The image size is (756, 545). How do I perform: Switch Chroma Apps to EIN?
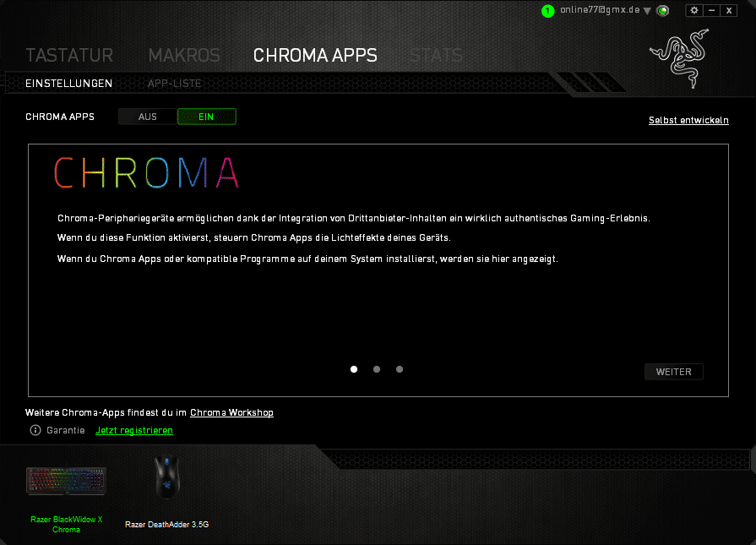pyautogui.click(x=206, y=117)
